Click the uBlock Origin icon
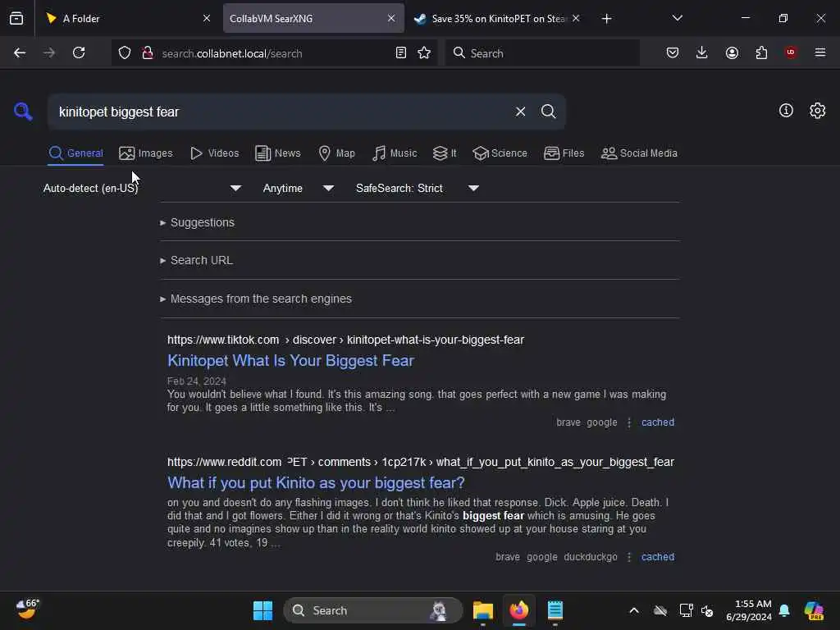The width and height of the screenshot is (840, 630). 791,52
